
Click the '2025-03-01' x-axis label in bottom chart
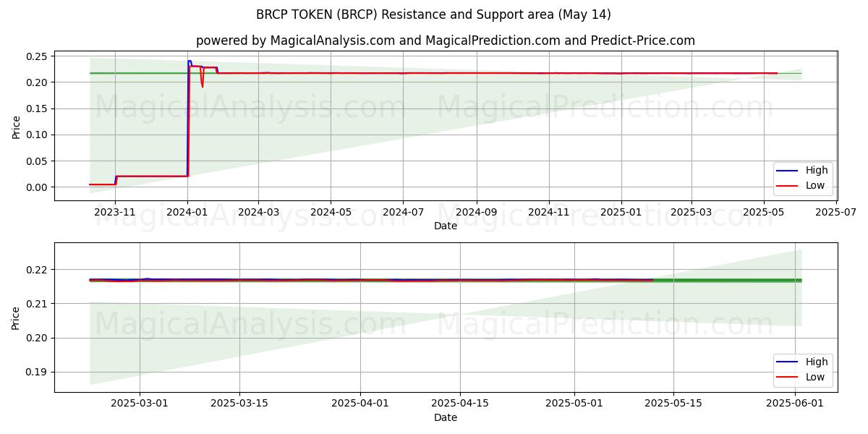tap(140, 404)
